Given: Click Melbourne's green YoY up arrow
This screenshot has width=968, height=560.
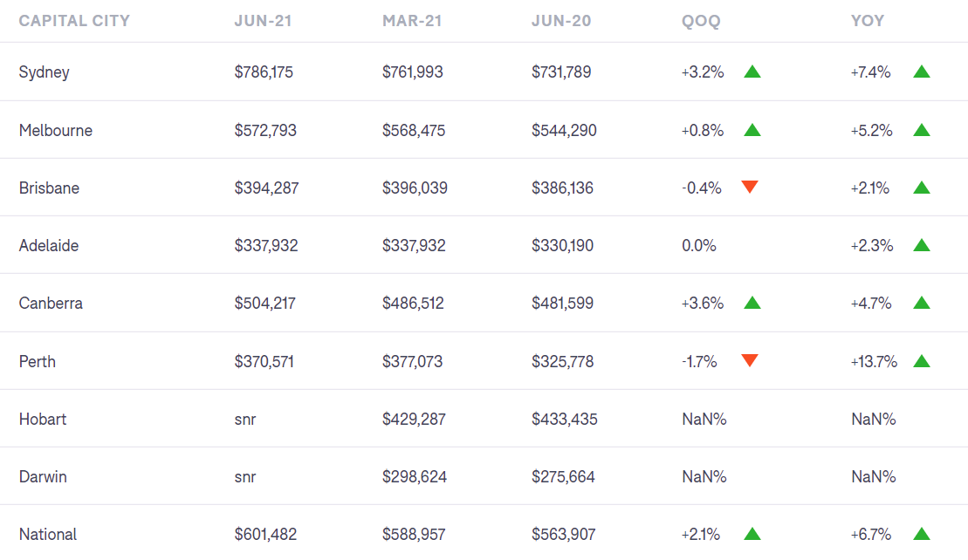Looking at the screenshot, I should 922,130.
